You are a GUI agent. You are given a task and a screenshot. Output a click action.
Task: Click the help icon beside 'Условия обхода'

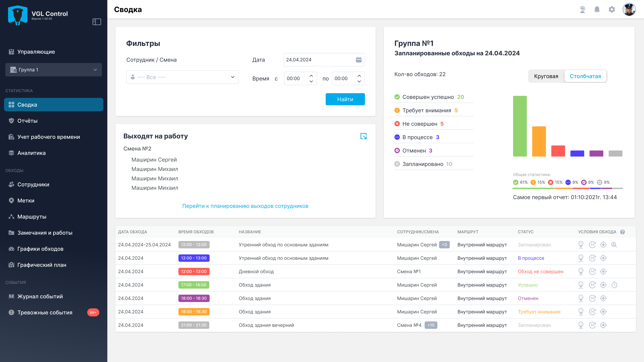coord(623,232)
